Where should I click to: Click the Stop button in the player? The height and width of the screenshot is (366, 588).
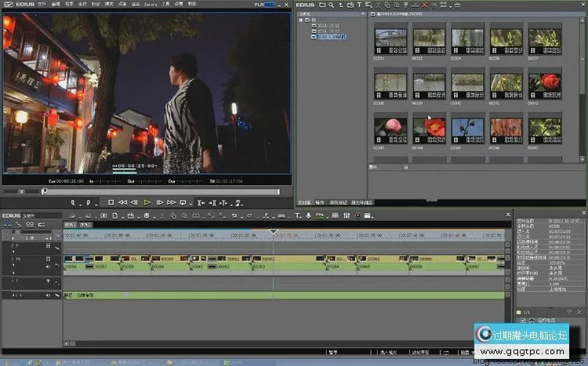tap(111, 202)
